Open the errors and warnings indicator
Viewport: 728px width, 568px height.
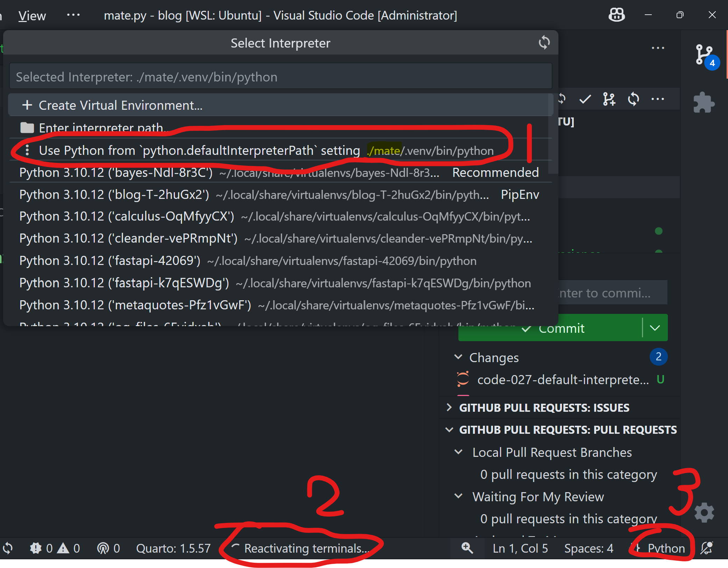coord(55,548)
